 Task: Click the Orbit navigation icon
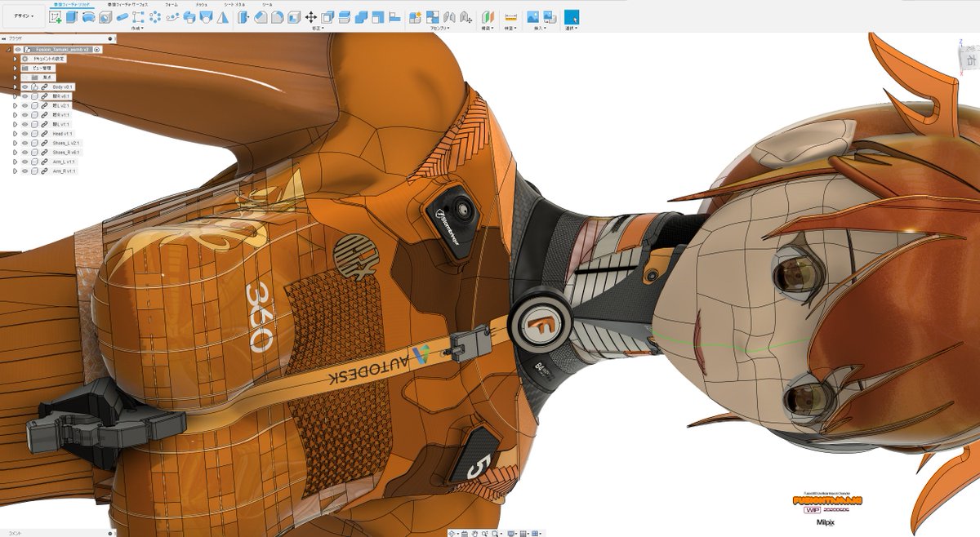451,533
